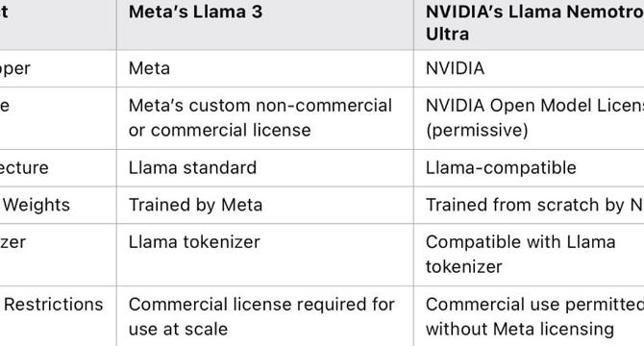This screenshot has height=346, width=644.
Task: Select the "NVIDIA Open Model License (permissive)" cell
Action: (x=529, y=118)
